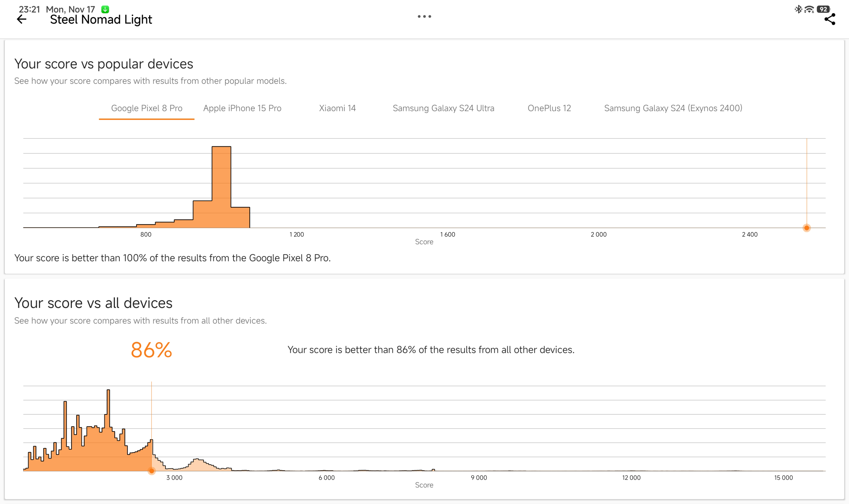Tap the Steel Nomad Light title
This screenshot has height=504, width=849.
coord(101,20)
